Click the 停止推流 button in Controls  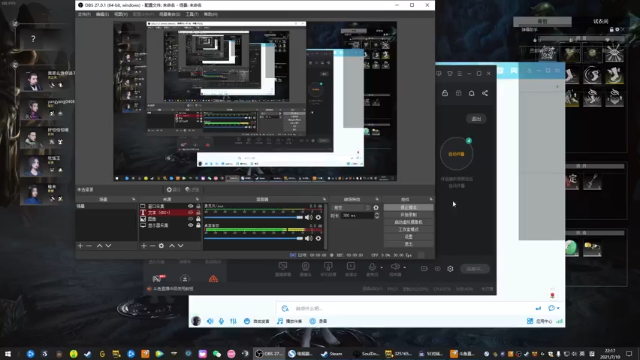pos(409,208)
